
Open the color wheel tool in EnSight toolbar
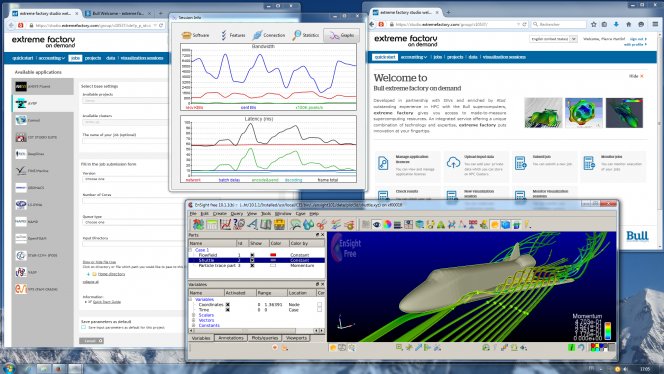(x=387, y=225)
